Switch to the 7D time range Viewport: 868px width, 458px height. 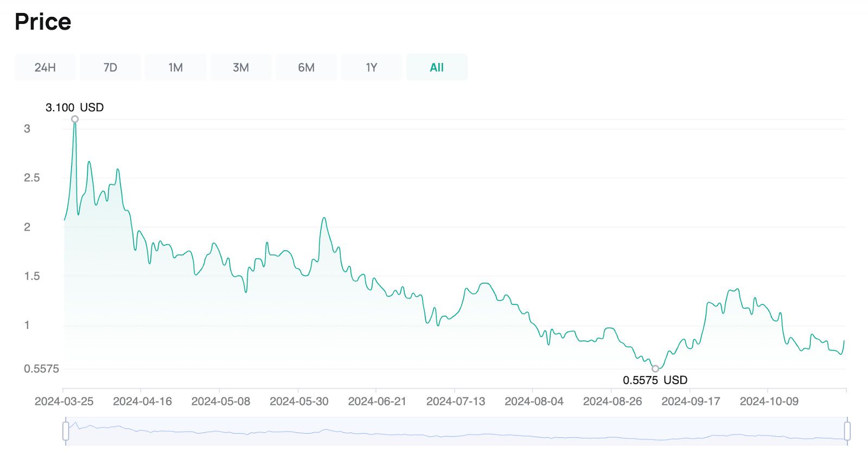pos(110,67)
